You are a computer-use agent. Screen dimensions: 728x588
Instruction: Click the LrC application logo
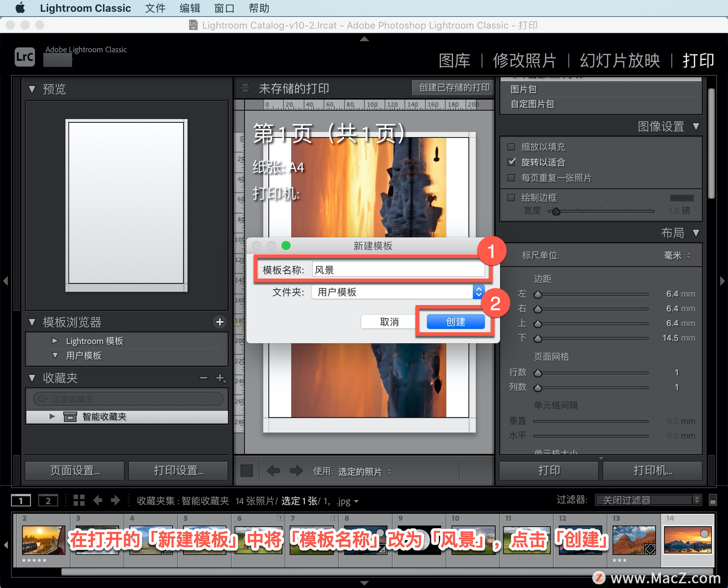(x=25, y=57)
